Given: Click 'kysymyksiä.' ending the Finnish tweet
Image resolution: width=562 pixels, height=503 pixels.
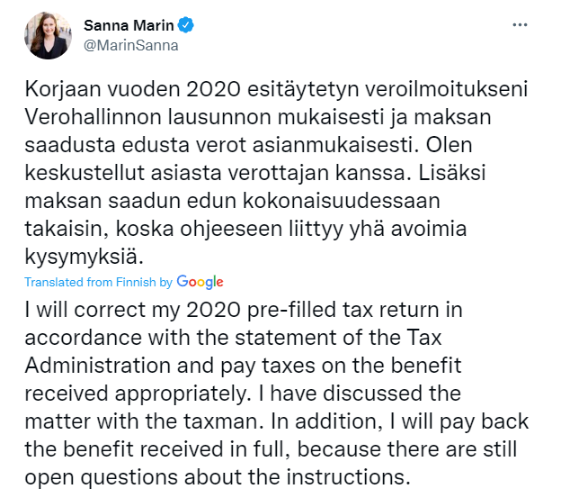Looking at the screenshot, I should [84, 256].
